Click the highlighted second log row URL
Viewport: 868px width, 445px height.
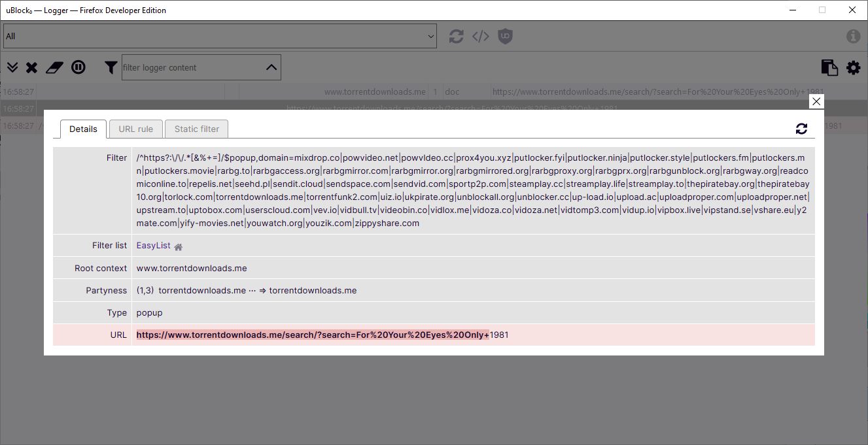(452, 108)
